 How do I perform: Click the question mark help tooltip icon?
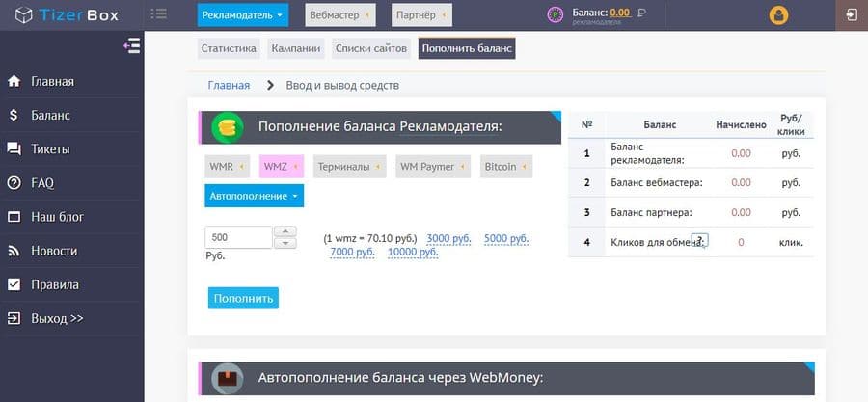point(700,240)
